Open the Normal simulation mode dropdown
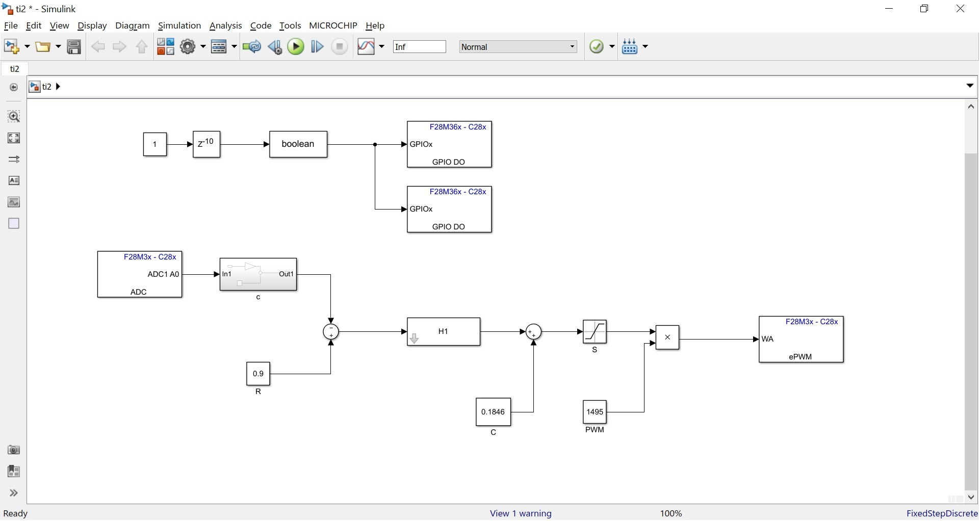 click(519, 47)
